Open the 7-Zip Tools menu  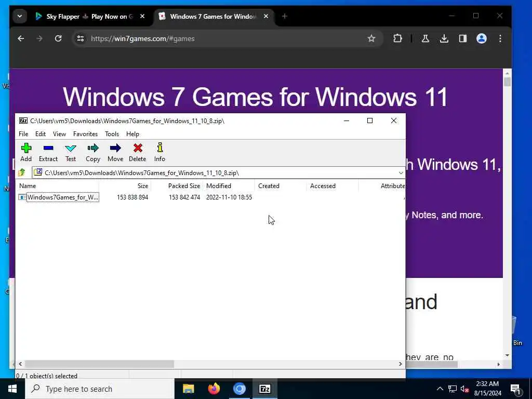[112, 134]
